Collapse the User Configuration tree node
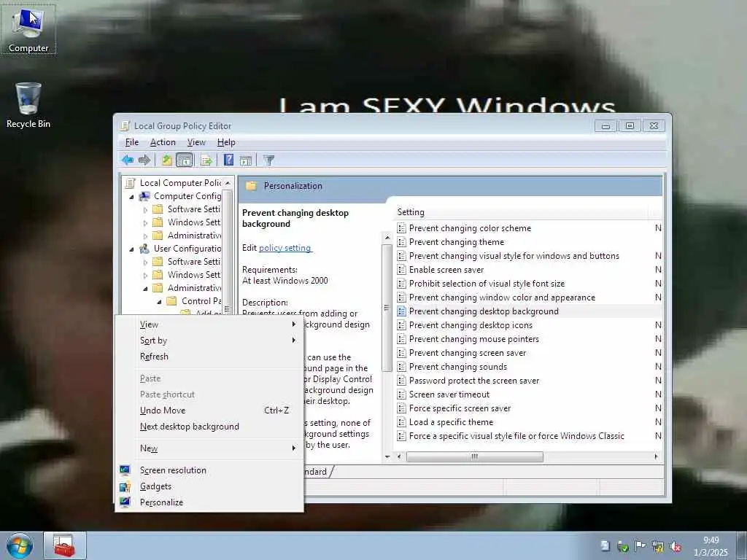 coord(131,249)
